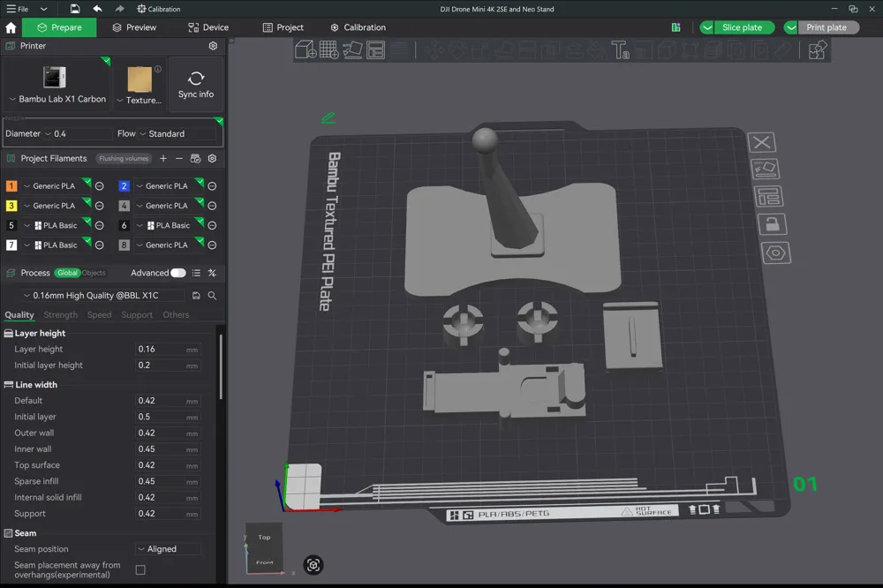This screenshot has height=588, width=883.
Task: Open the Flow Standard dropdown
Action: [177, 133]
